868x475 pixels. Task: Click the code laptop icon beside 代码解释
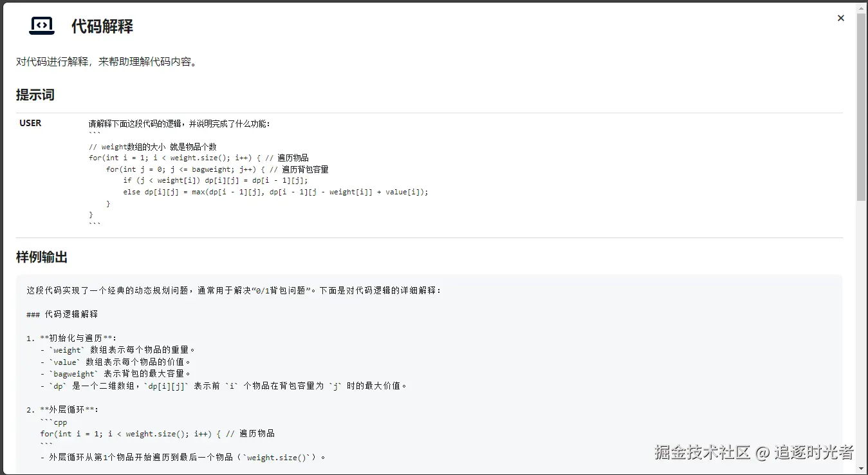(x=42, y=25)
